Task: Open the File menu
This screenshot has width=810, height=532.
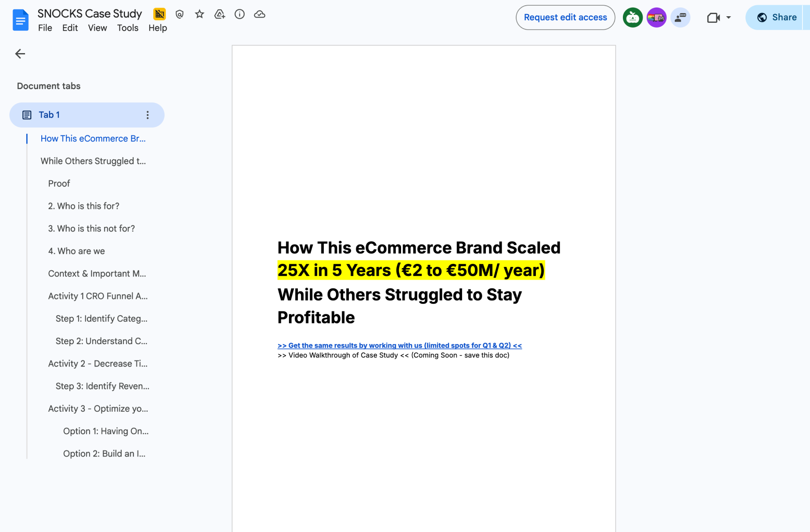Action: tap(45, 28)
